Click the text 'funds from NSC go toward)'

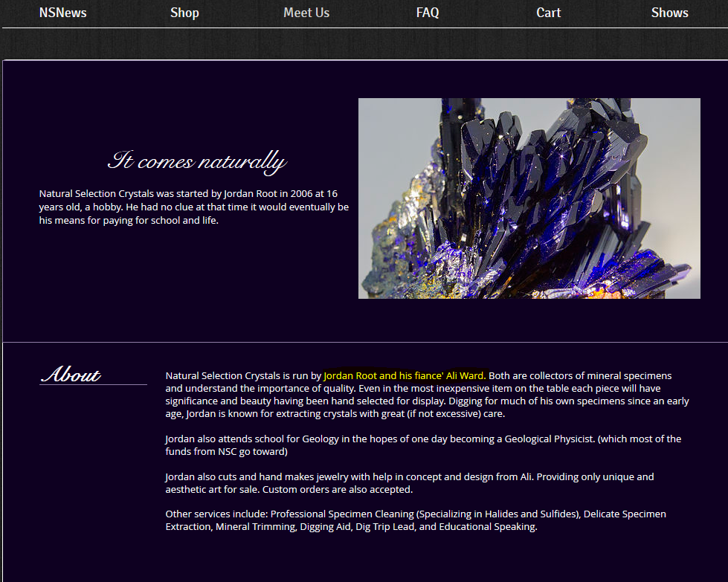tap(227, 452)
